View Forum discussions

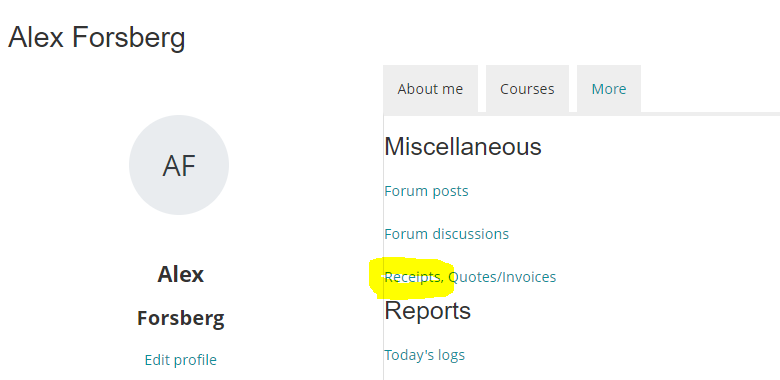(447, 234)
